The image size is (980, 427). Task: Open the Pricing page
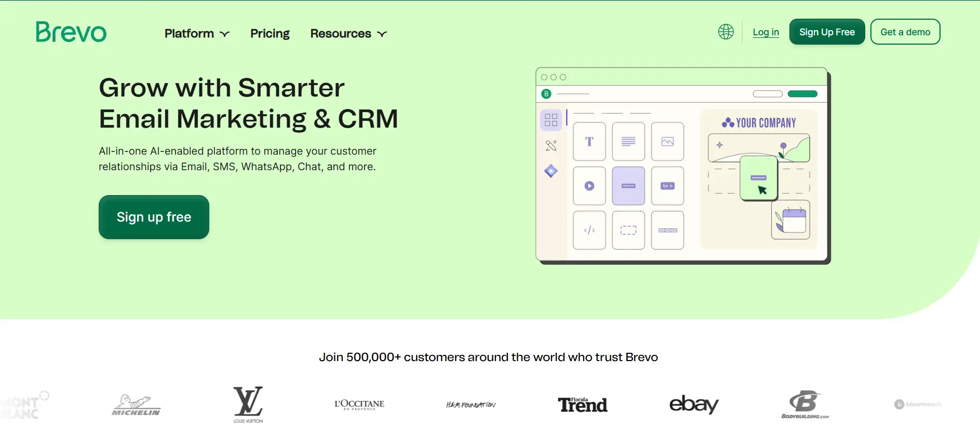coord(270,34)
